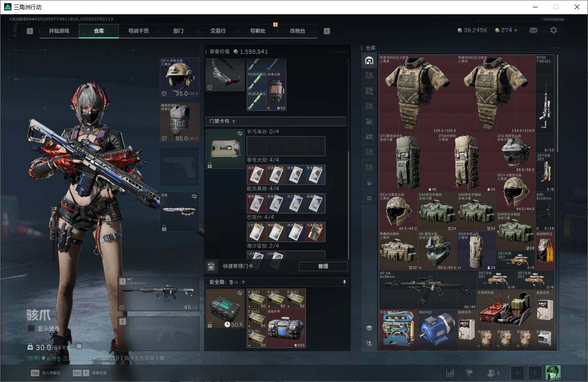Screen dimensions: 588x382
Task: Open the weight details list icon
Action: (x=79, y=346)
